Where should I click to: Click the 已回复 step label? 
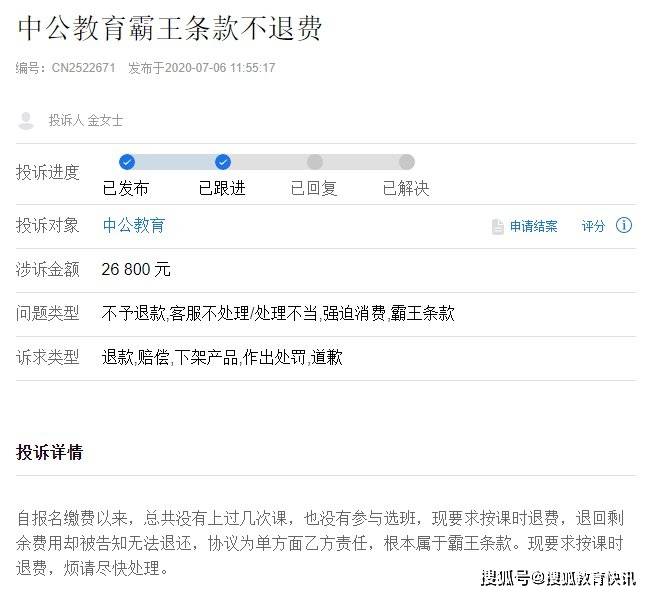click(314, 188)
